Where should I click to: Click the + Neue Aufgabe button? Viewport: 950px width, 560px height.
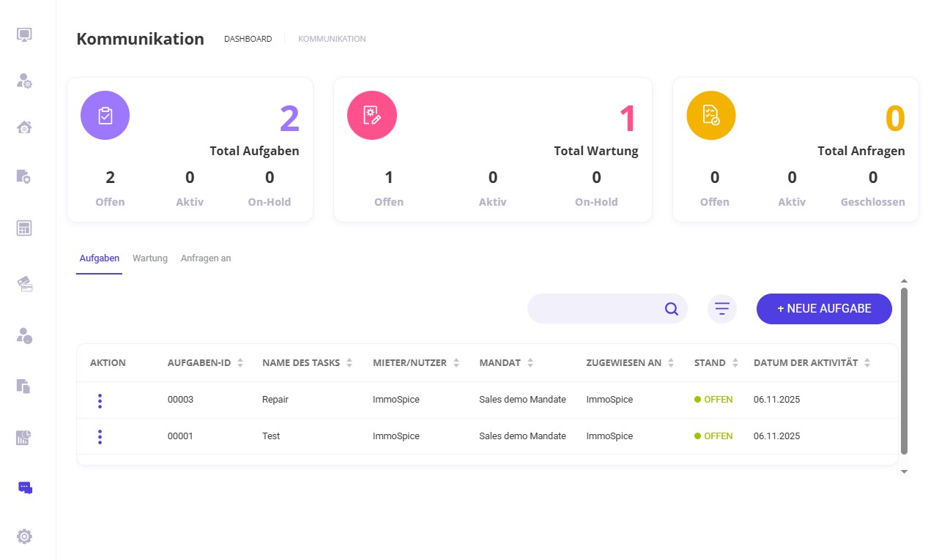pyautogui.click(x=824, y=309)
